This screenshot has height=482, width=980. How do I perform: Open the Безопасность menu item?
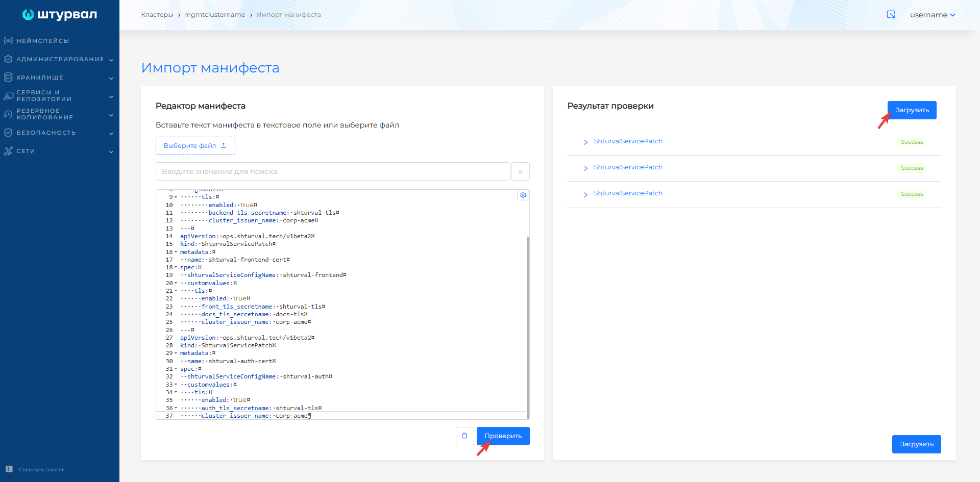(x=46, y=133)
